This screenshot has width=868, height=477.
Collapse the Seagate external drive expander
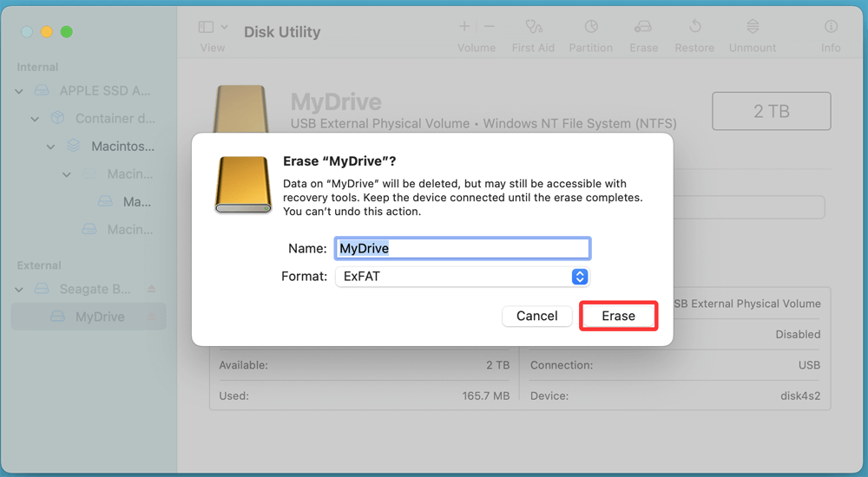19,289
